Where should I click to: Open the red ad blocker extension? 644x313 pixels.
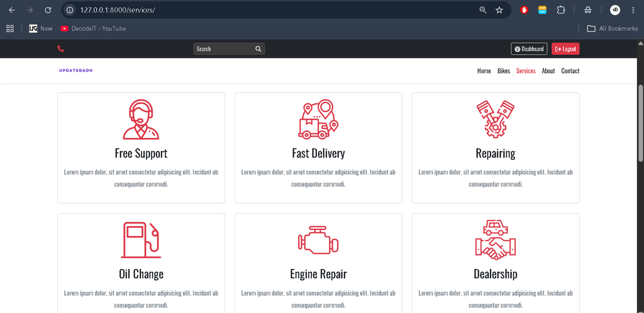(524, 10)
